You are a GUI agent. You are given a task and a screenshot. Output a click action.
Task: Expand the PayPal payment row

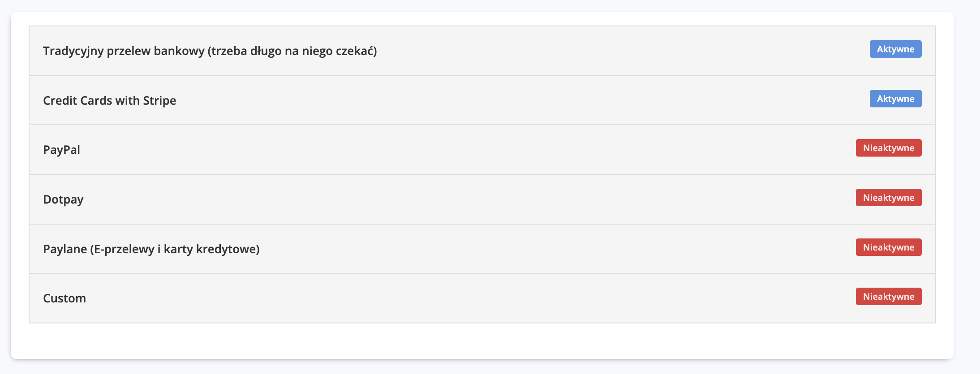point(448,150)
